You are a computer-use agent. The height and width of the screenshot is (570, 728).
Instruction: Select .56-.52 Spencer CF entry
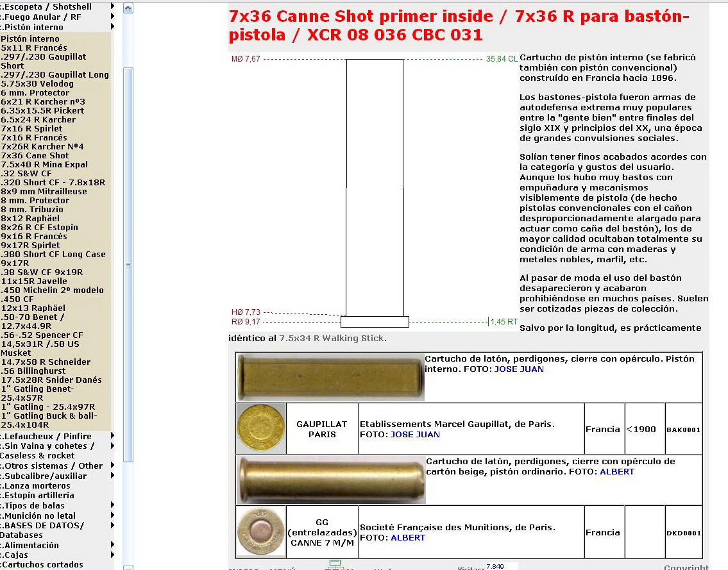[42, 335]
